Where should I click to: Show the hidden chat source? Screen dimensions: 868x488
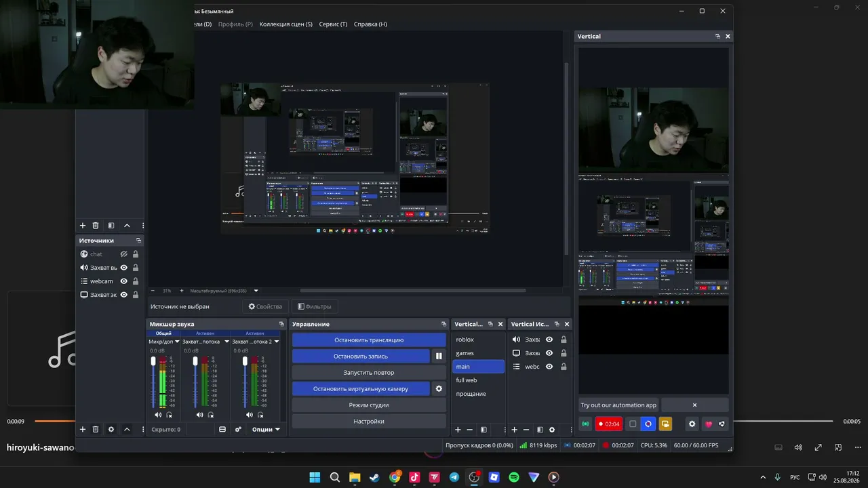click(124, 254)
